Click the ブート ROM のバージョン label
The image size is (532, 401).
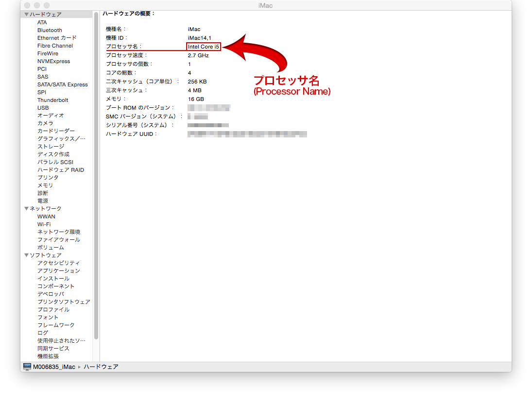pyautogui.click(x=139, y=107)
